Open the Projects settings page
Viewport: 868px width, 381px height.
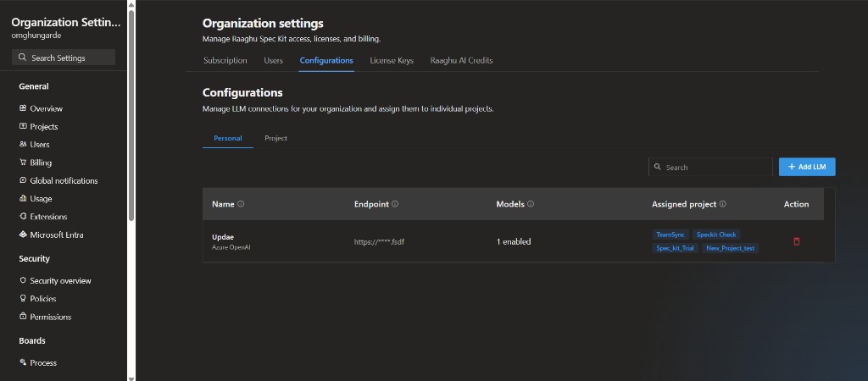tap(44, 127)
